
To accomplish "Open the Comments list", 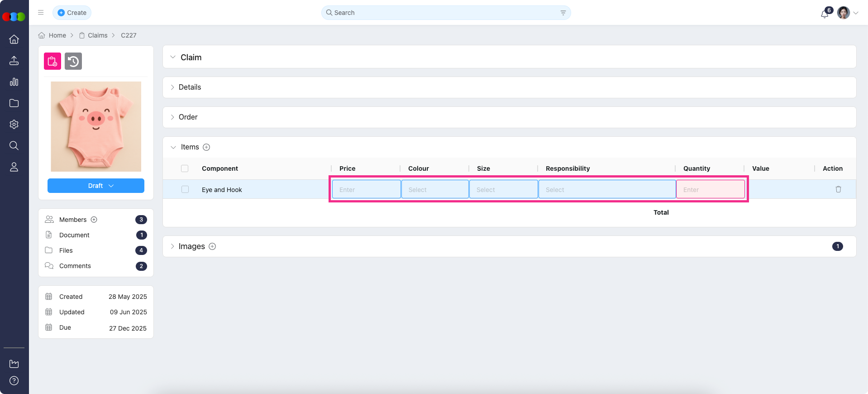I will [x=75, y=266].
